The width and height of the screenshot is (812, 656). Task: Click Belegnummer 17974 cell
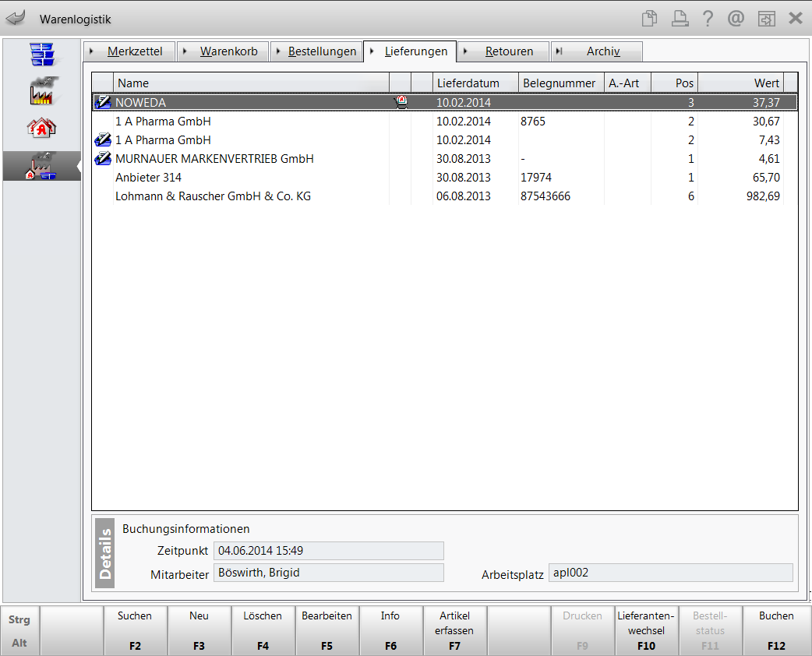point(561,177)
